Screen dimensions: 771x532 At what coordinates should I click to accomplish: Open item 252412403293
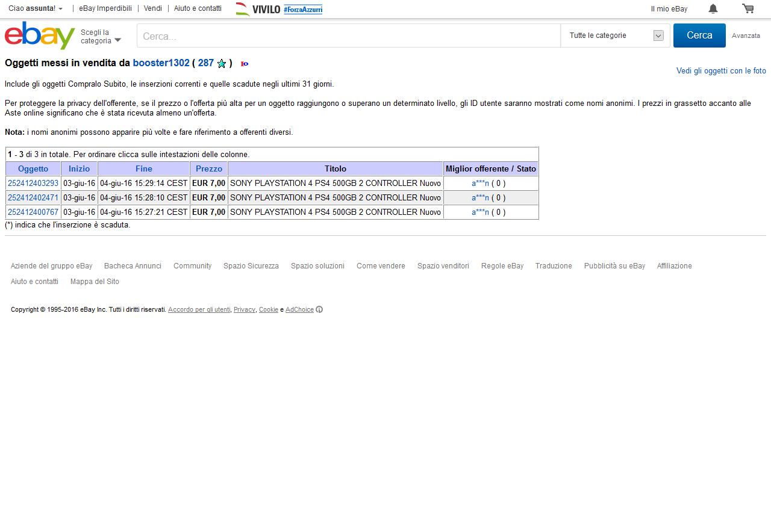(33, 184)
